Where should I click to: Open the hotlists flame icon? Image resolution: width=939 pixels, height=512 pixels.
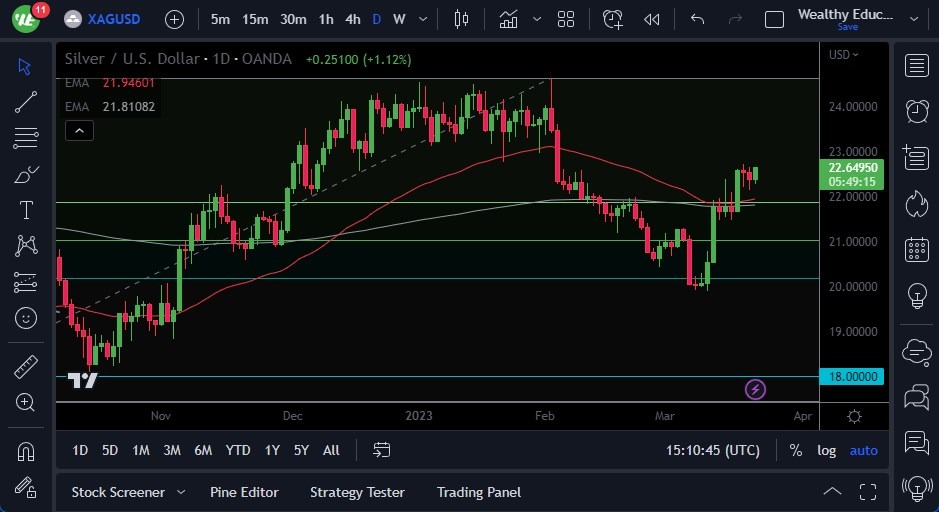coord(916,204)
